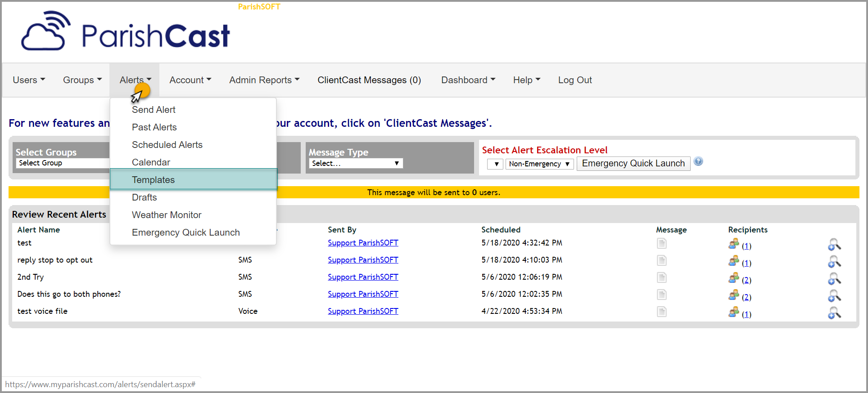Open Calendar from Alerts menu
This screenshot has width=868, height=393.
pos(151,162)
